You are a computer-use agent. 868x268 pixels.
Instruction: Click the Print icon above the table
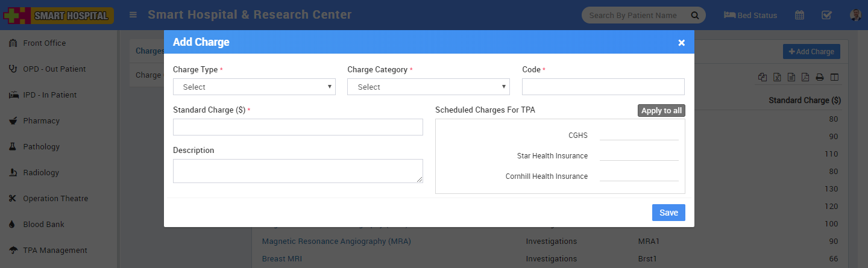pyautogui.click(x=820, y=77)
